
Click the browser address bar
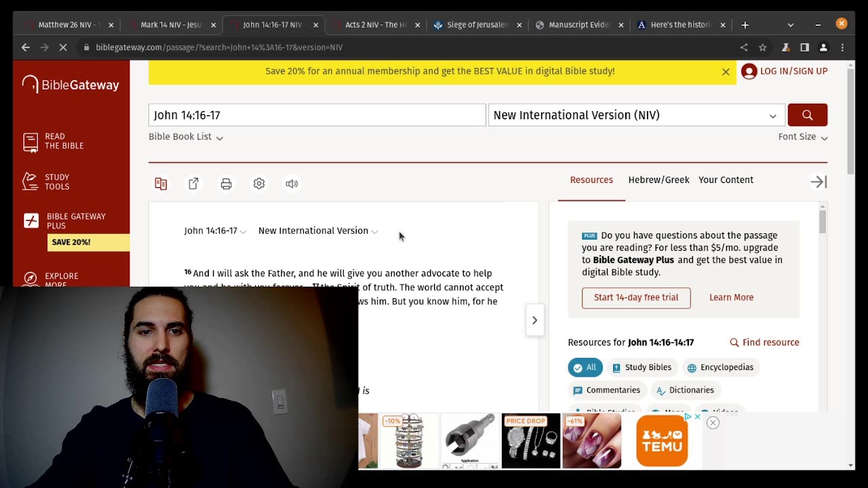pos(407,47)
